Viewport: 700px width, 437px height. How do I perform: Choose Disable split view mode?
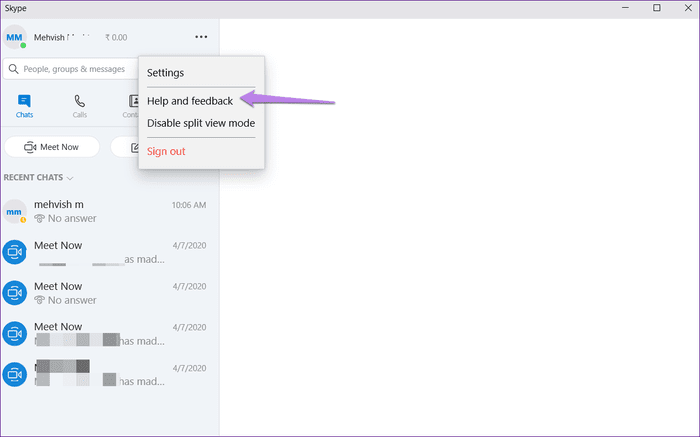coord(201,123)
